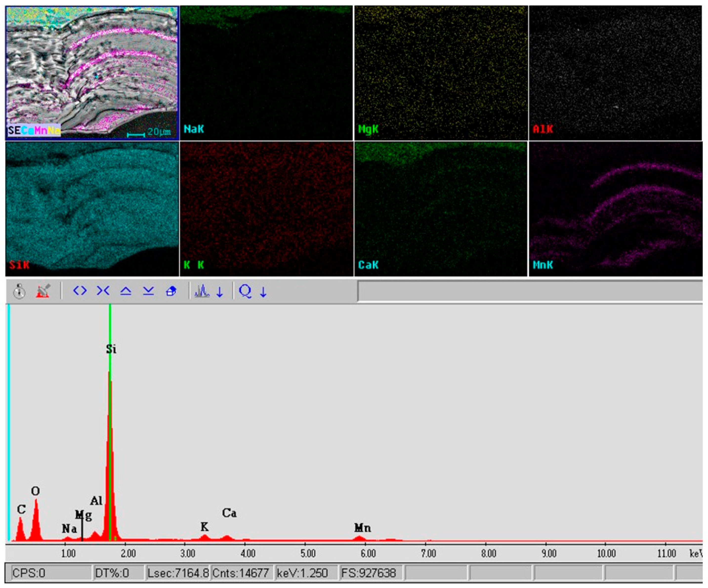Click the 20µm scale bar on SE image
Viewport: 708px width, 588px height.
pos(149,132)
